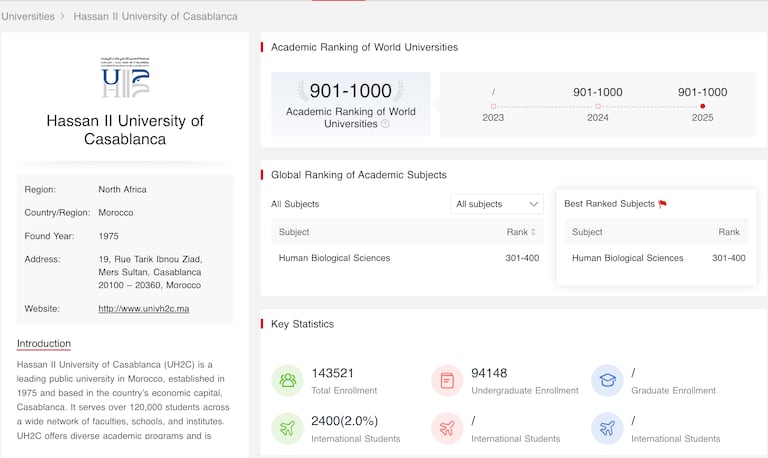Select the 2025 ranking timeline point
The height and width of the screenshot is (458, 768).
702,106
